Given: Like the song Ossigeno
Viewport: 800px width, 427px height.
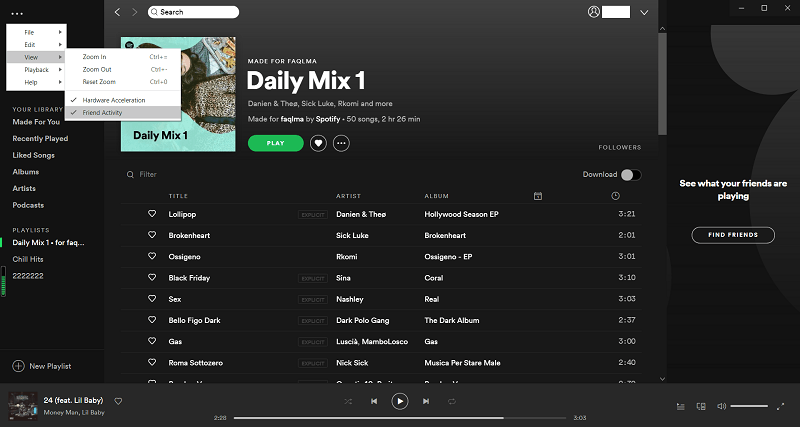Looking at the screenshot, I should tap(152, 256).
